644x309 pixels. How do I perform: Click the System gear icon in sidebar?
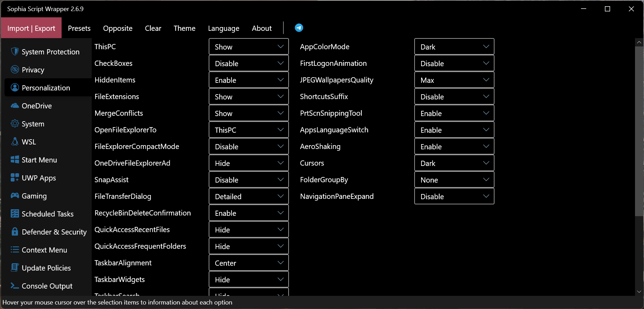15,123
